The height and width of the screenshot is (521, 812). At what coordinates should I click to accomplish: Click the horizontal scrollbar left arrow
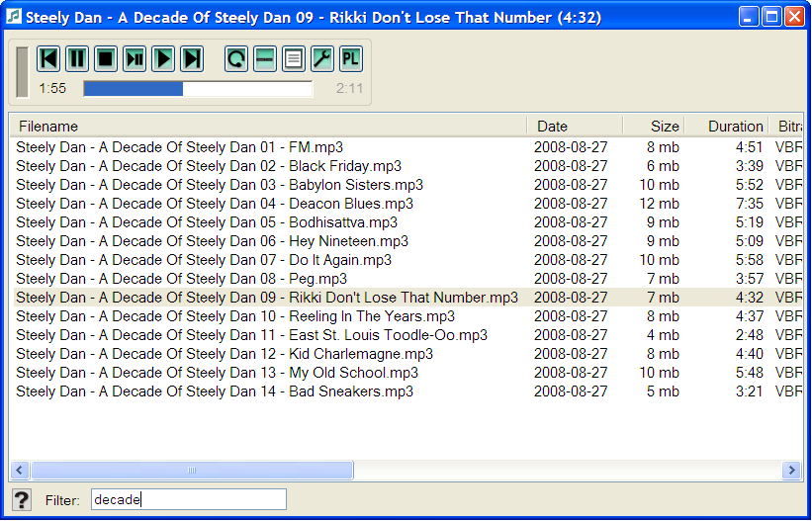[20, 471]
